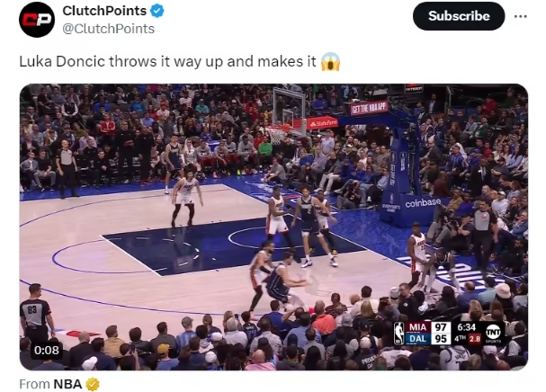The height and width of the screenshot is (392, 546).
Task: Click the NBA logo on scoreboard overlay
Action: 399,334
